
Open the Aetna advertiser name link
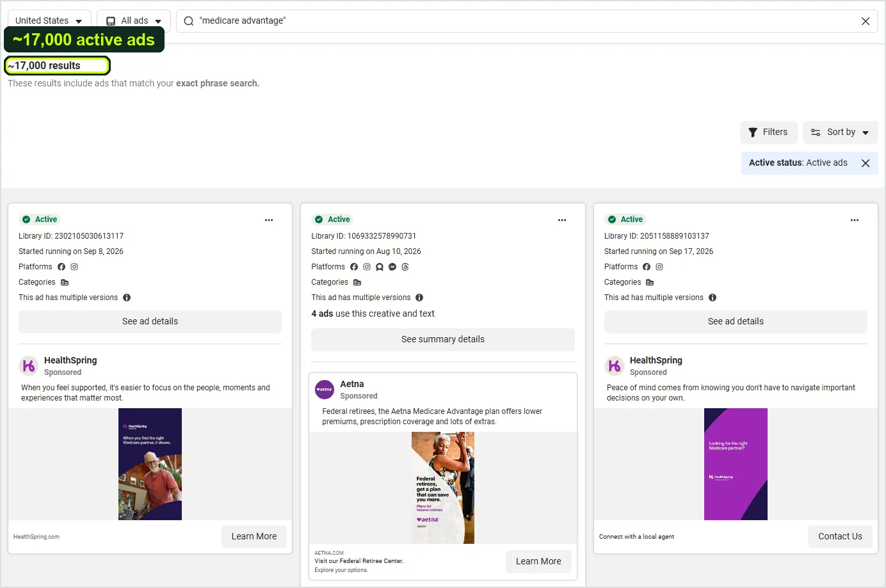352,385
